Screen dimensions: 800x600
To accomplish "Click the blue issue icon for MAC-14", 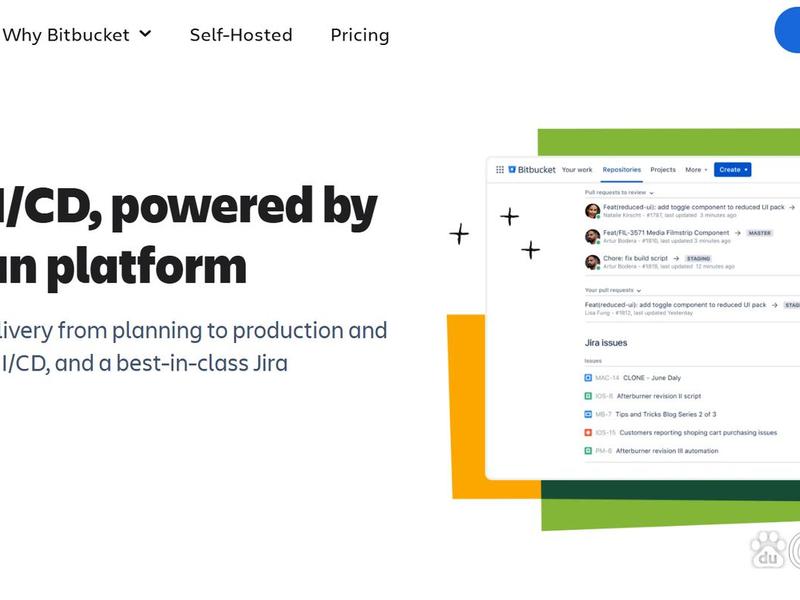I will pos(588,378).
